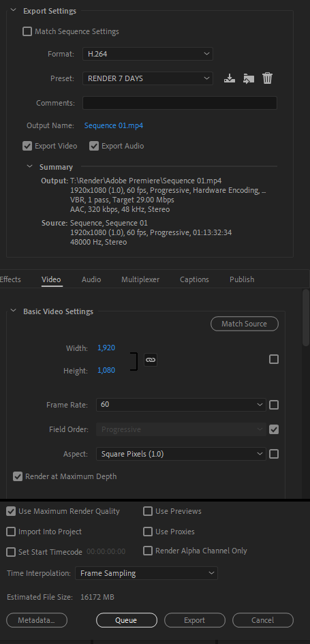Click the Cancel button

[263, 620]
